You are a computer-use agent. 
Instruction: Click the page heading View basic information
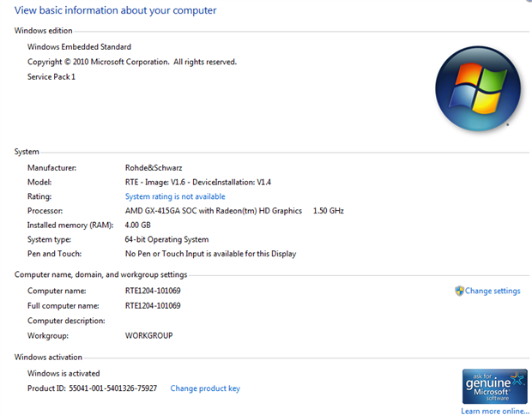[x=115, y=10]
